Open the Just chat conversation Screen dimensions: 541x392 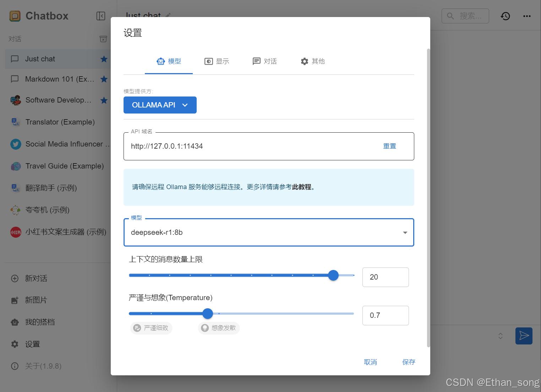point(58,59)
